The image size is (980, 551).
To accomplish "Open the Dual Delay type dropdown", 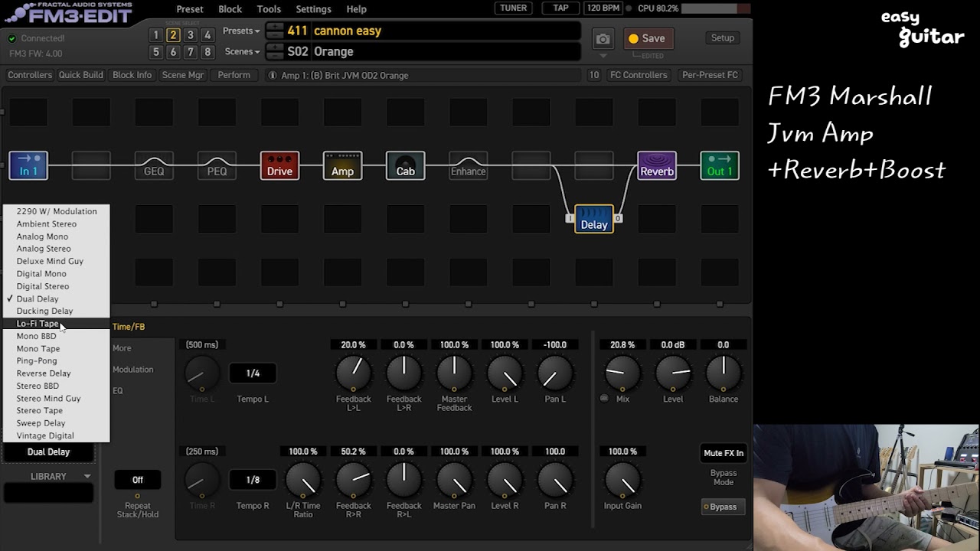I will point(48,452).
